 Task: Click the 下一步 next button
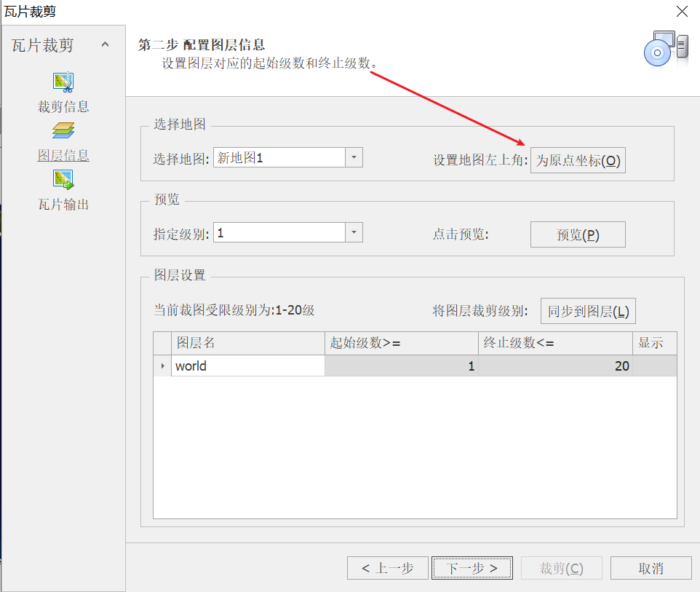[x=472, y=568]
